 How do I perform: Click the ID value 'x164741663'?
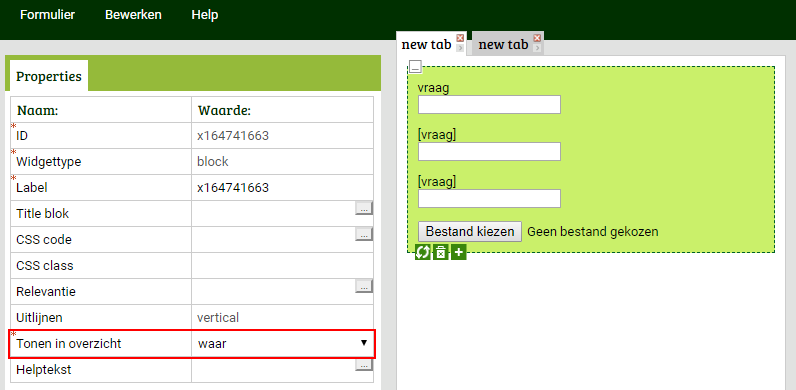pos(233,136)
